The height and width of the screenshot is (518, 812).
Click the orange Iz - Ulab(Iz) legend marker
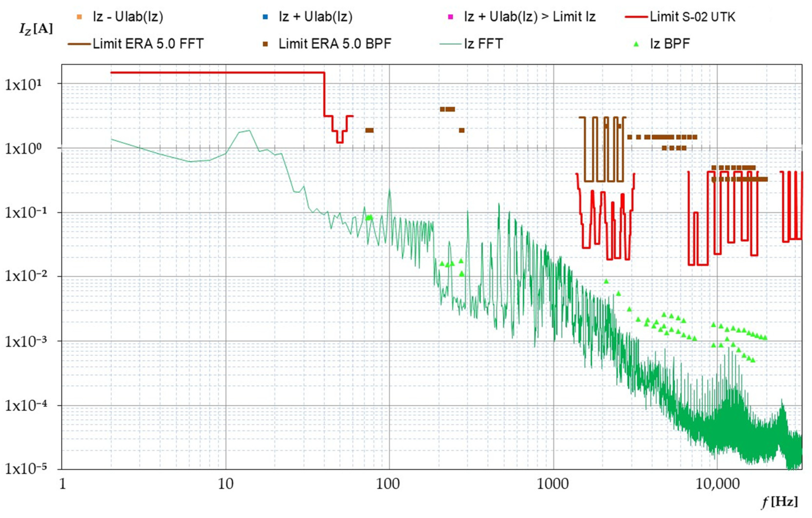tap(79, 17)
